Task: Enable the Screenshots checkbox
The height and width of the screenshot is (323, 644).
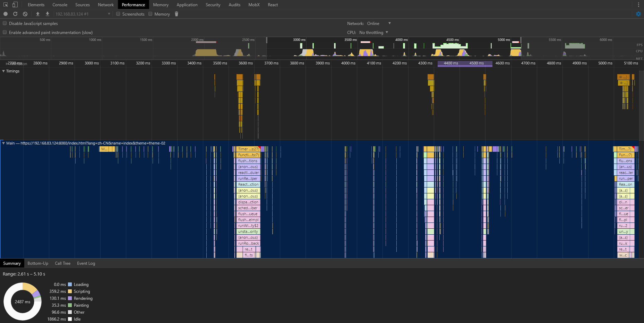Action: click(118, 14)
